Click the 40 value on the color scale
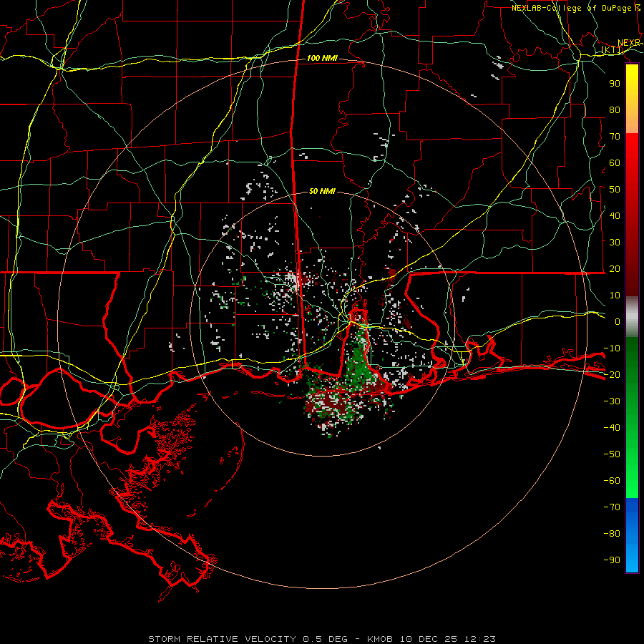This screenshot has height=644, width=644. click(x=615, y=216)
